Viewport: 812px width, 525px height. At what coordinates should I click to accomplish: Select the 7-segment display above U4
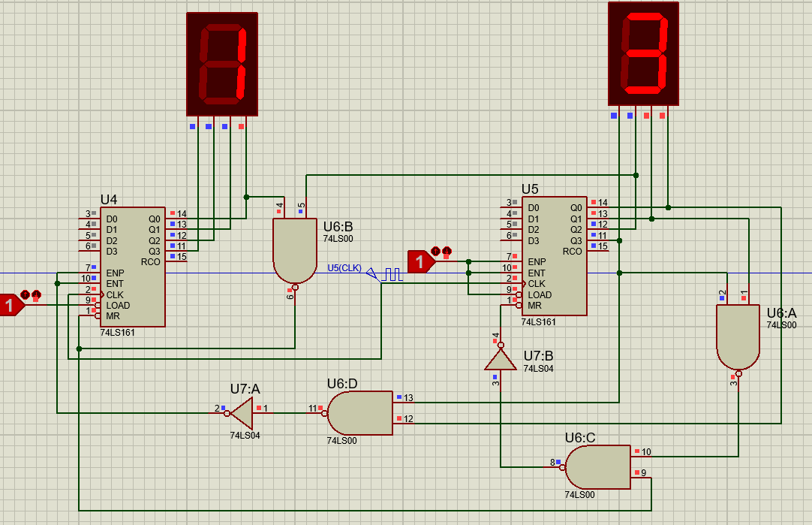pyautogui.click(x=222, y=64)
